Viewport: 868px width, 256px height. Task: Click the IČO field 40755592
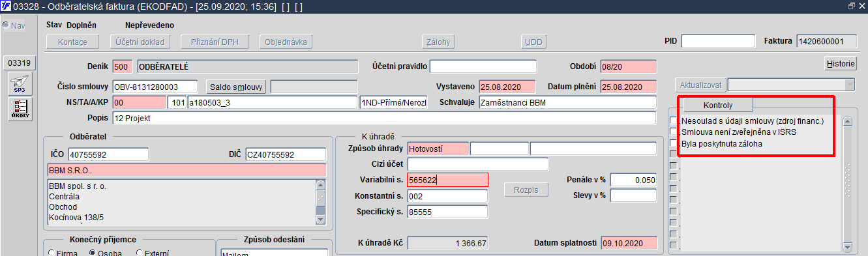click(x=108, y=154)
